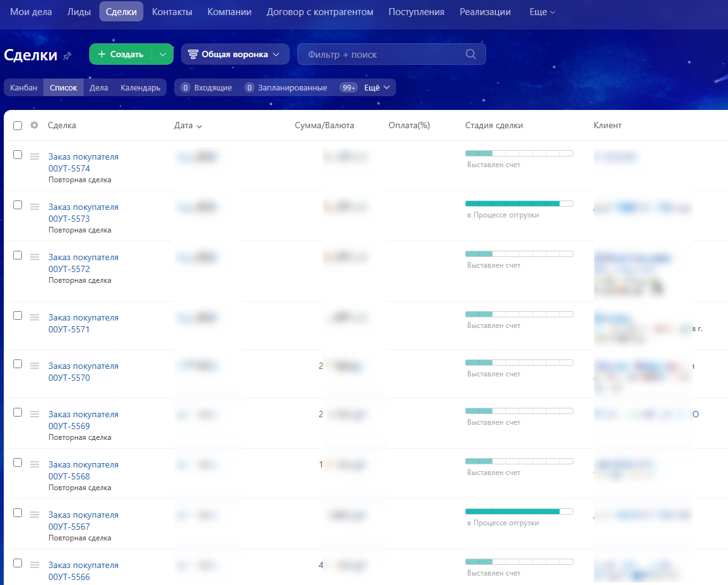
Task: Open row actions for order 00УТ-5568
Action: point(35,464)
